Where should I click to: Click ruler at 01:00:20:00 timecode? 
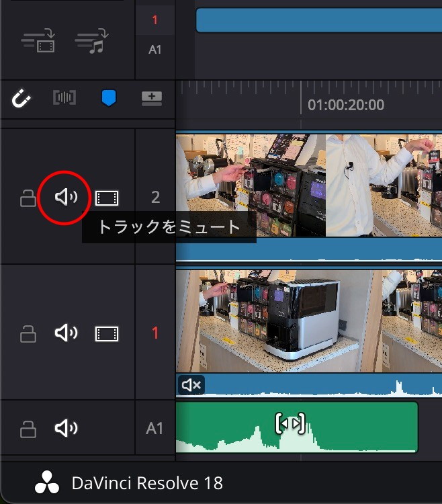coord(346,105)
